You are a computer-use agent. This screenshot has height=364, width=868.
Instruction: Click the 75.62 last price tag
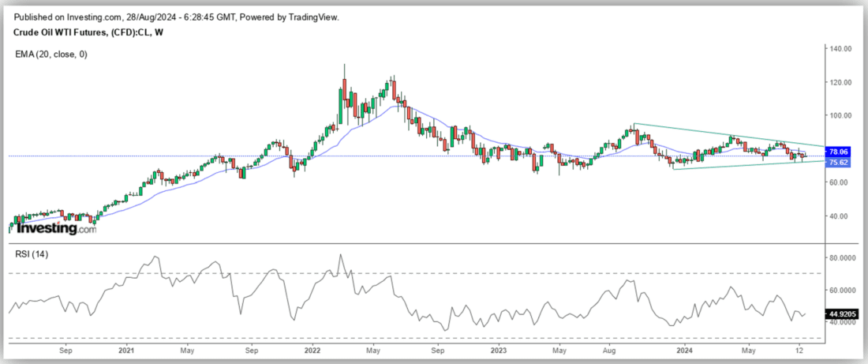837,162
